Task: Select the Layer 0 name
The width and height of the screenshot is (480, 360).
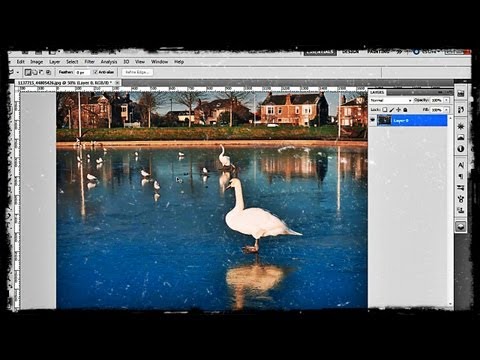Action: pos(401,120)
